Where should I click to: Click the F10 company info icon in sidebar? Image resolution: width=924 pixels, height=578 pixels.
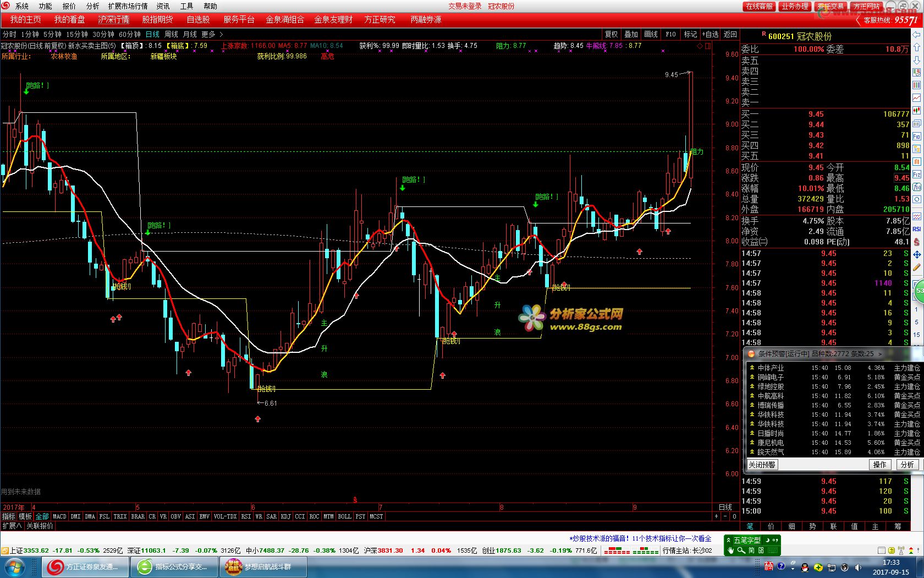[916, 136]
